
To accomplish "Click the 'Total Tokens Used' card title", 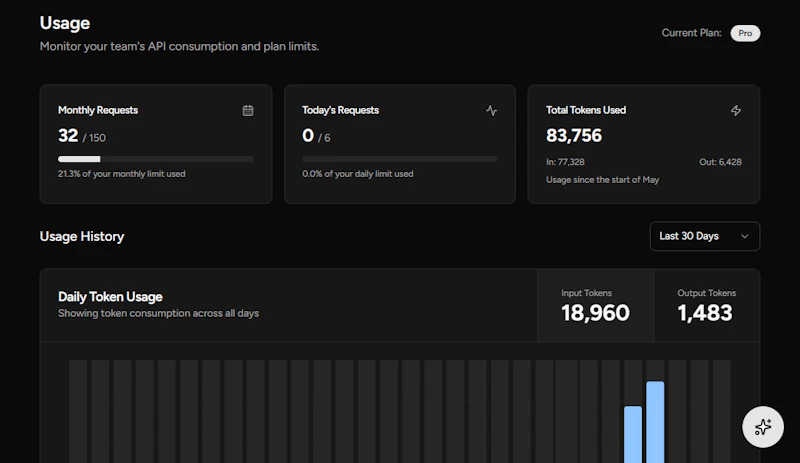I will pyautogui.click(x=586, y=110).
